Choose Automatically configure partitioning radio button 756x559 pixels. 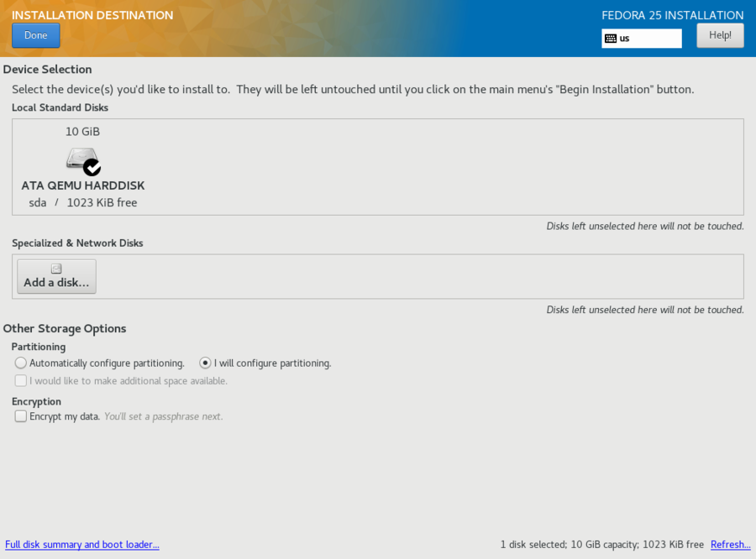click(x=21, y=363)
